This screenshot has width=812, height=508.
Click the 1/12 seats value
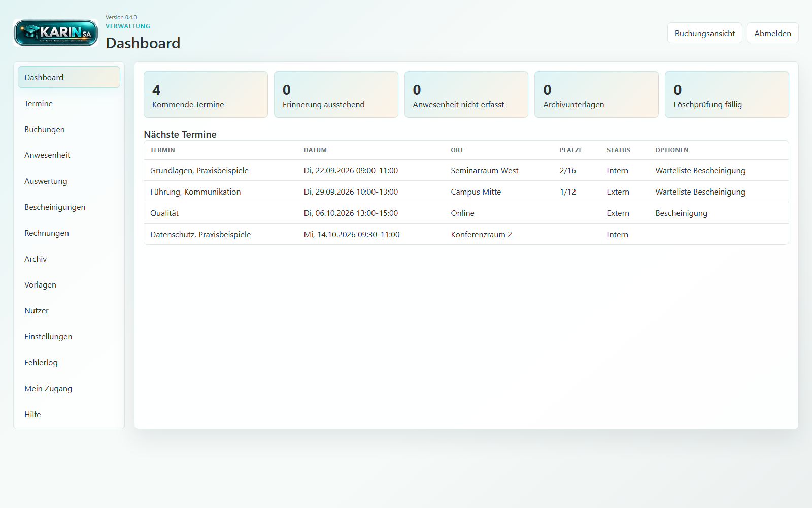pos(568,192)
